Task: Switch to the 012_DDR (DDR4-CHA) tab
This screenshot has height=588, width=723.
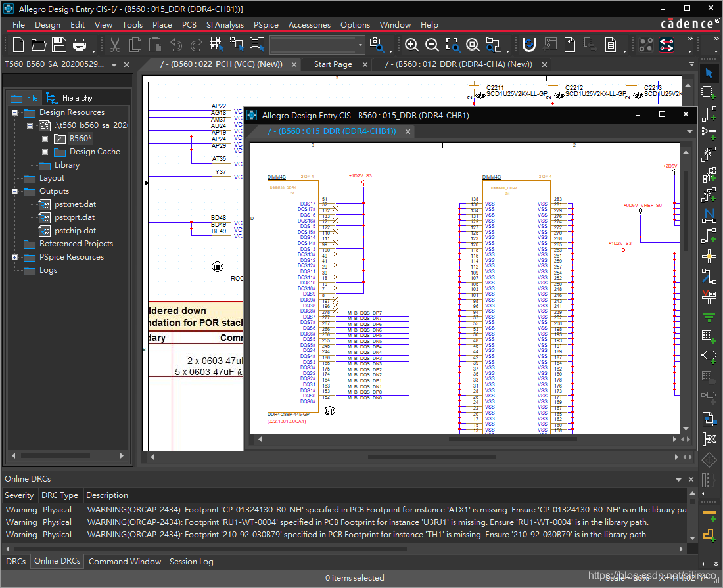Action: [x=458, y=64]
